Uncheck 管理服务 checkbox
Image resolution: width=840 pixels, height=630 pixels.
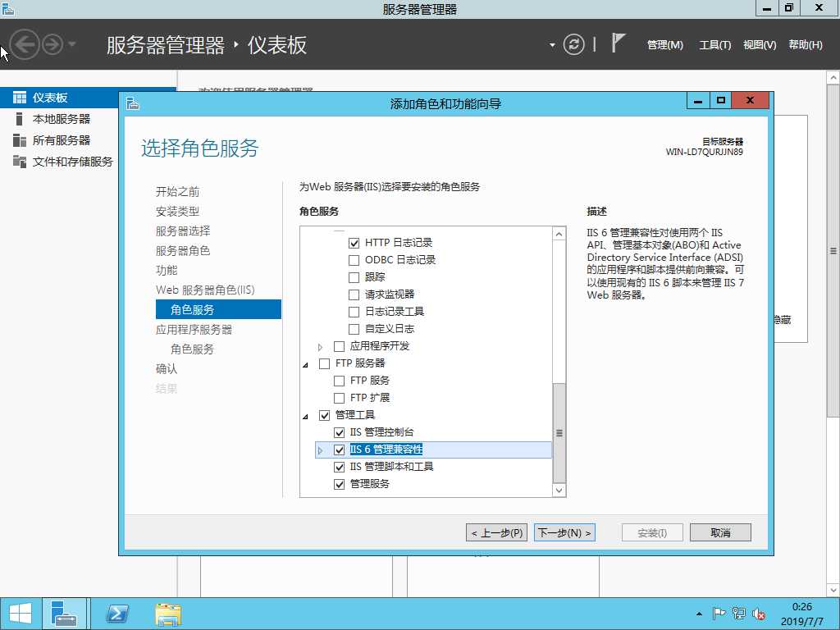click(x=339, y=484)
